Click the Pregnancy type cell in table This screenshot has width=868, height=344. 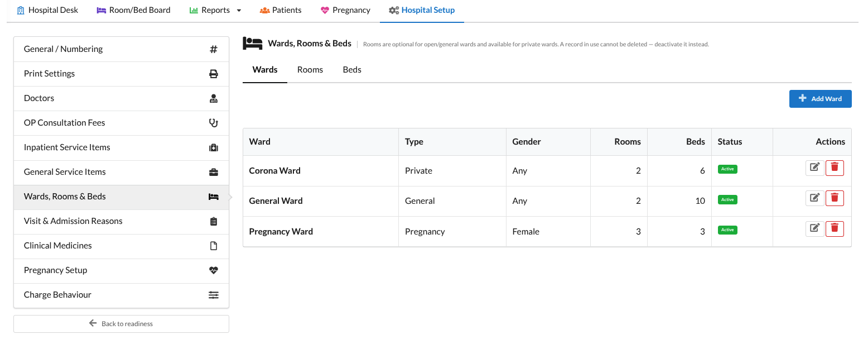tap(452, 231)
